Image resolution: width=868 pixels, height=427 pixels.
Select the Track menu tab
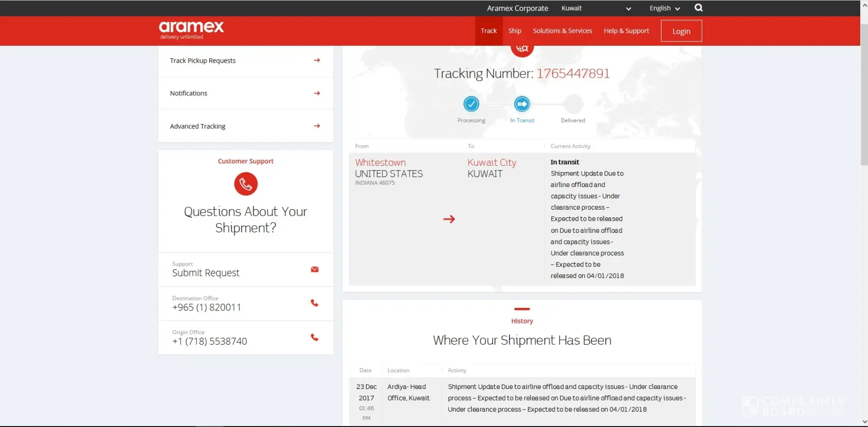click(x=488, y=31)
